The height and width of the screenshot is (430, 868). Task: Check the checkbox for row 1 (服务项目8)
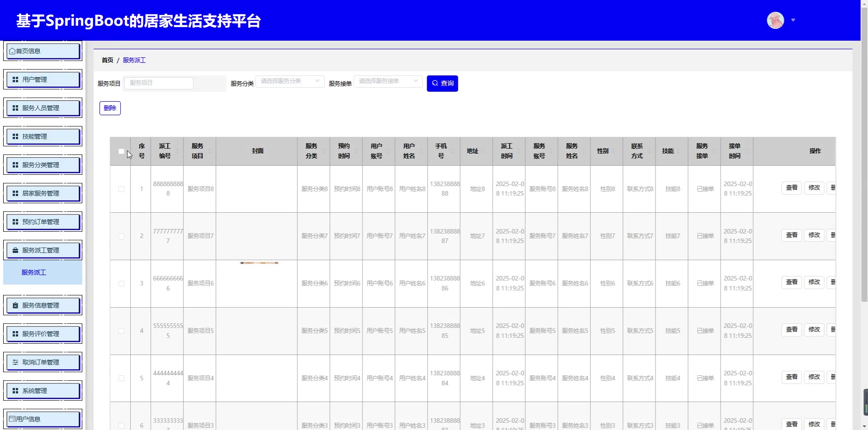(121, 189)
